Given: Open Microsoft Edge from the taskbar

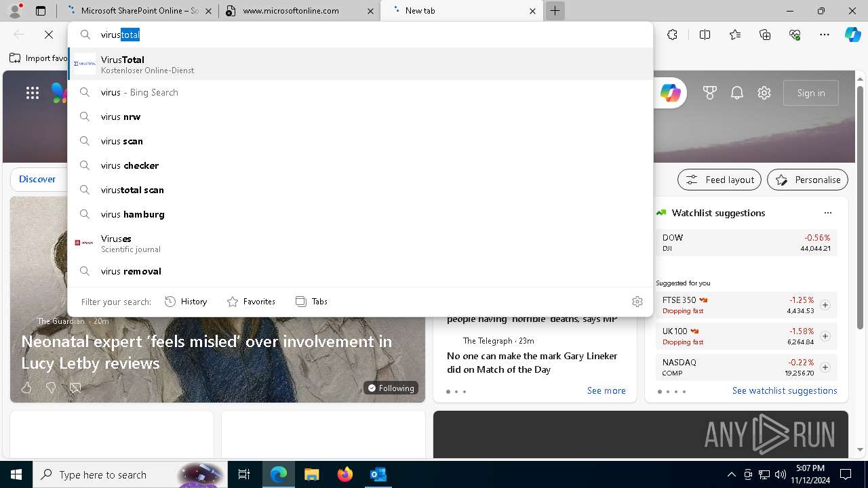Looking at the screenshot, I should [279, 474].
